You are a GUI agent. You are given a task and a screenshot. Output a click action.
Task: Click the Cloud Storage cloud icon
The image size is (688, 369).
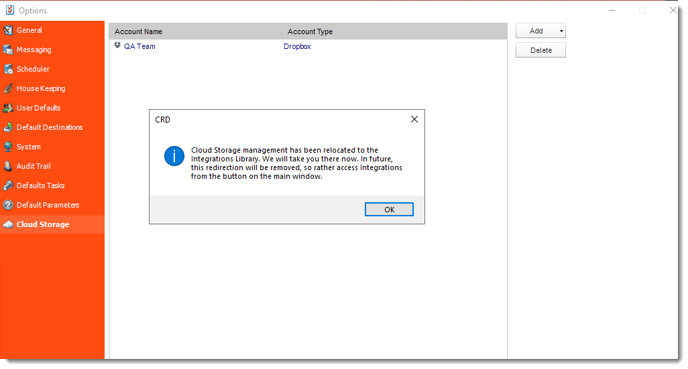pos(8,224)
